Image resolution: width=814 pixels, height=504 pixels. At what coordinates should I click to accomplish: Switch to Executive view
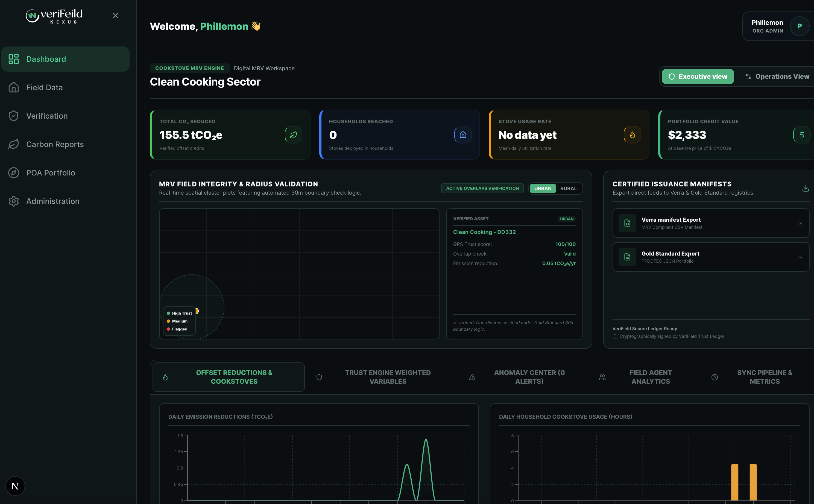coord(698,77)
